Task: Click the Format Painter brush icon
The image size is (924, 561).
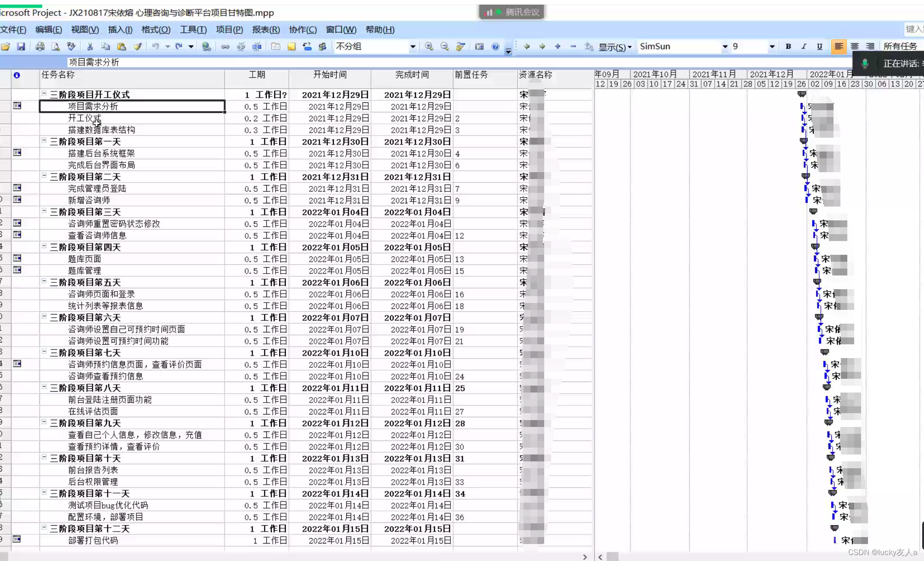Action: tap(137, 46)
